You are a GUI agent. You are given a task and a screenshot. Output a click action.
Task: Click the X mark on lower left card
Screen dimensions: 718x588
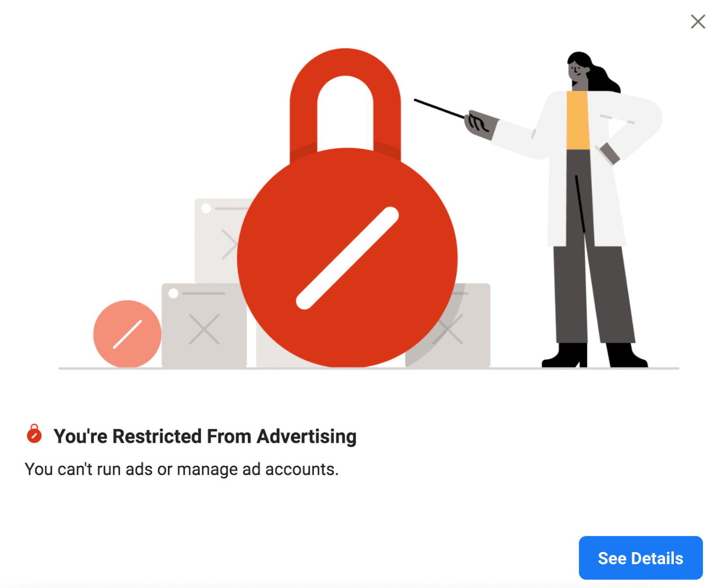[x=204, y=329]
